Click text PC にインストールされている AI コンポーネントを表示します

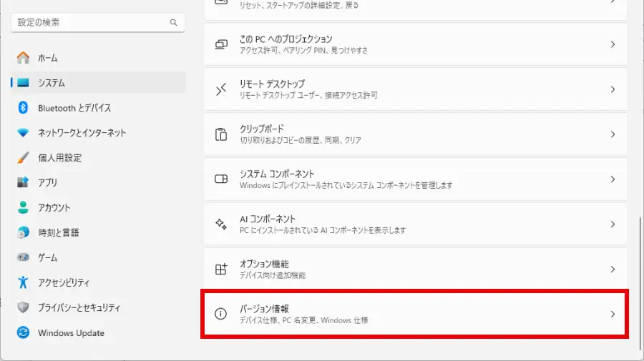[323, 230]
